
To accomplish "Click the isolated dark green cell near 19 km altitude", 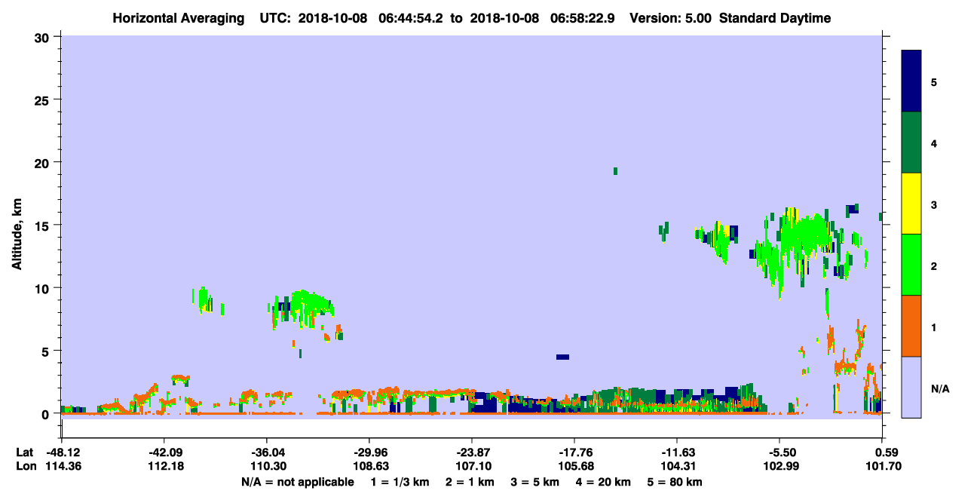I will tap(615, 171).
